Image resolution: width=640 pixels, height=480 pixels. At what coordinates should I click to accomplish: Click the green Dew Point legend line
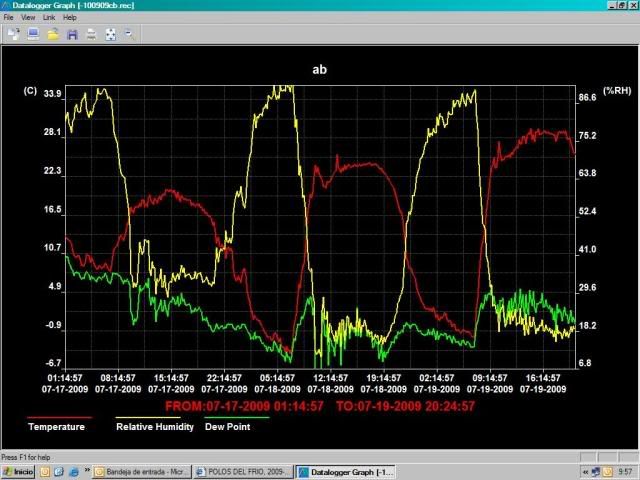(x=237, y=418)
